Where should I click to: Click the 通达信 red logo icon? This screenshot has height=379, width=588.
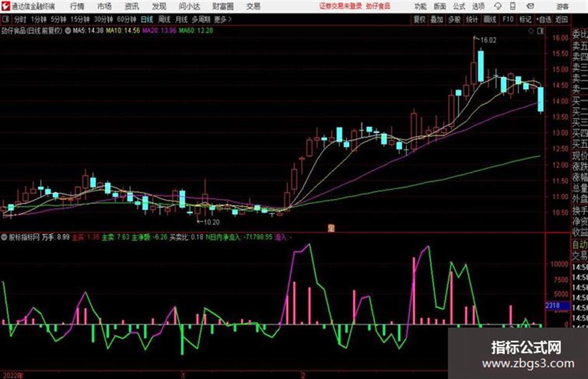6,6
